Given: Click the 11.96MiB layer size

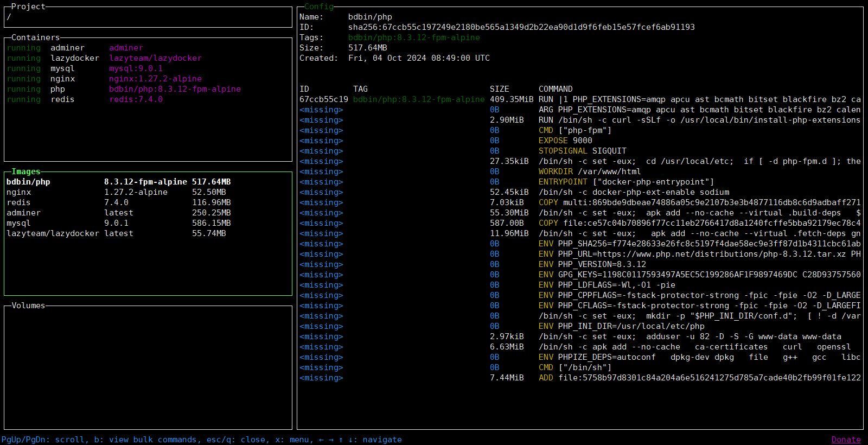Looking at the screenshot, I should pos(509,233).
